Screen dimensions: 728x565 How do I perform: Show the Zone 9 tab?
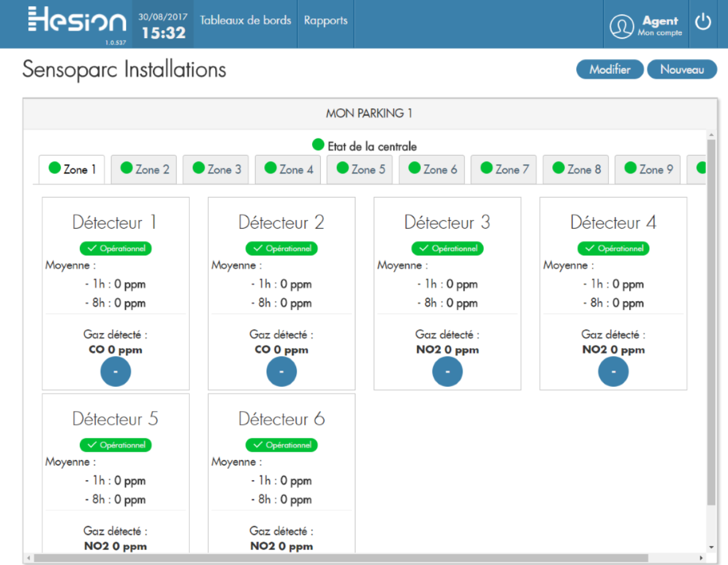(x=648, y=169)
